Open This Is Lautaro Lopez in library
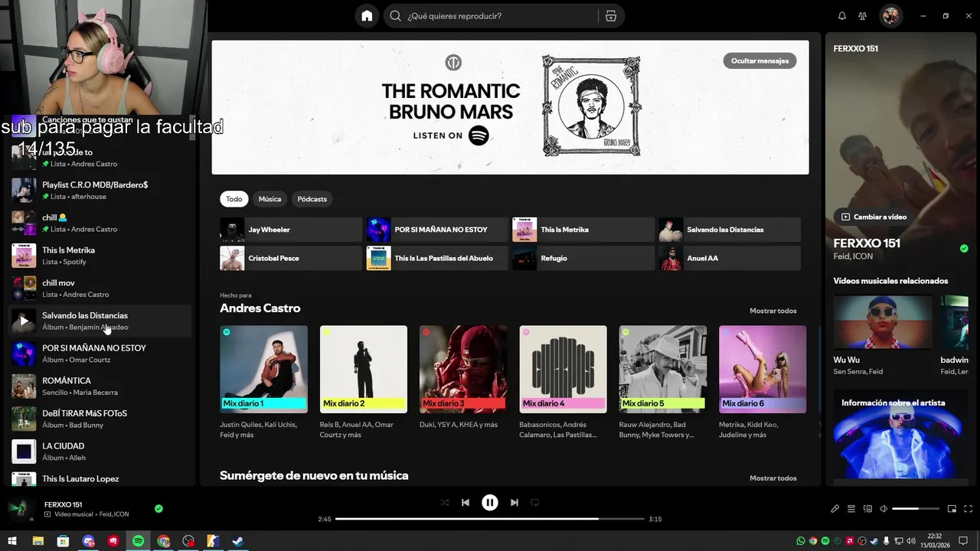The width and height of the screenshot is (980, 551). (100, 479)
